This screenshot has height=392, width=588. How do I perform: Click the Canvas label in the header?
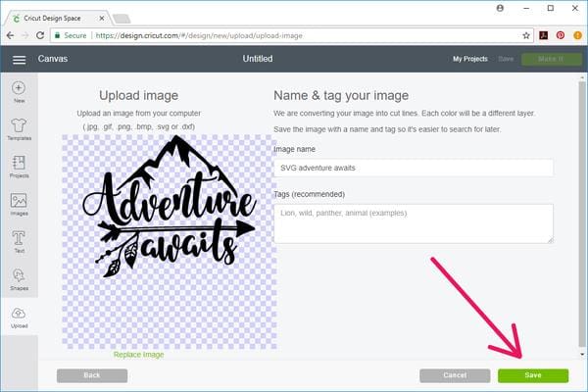[x=53, y=59]
